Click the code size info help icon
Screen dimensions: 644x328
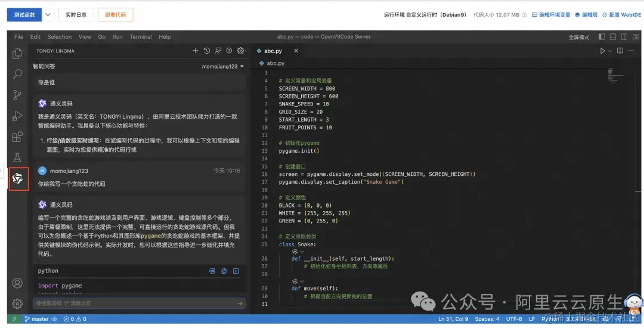click(x=524, y=15)
